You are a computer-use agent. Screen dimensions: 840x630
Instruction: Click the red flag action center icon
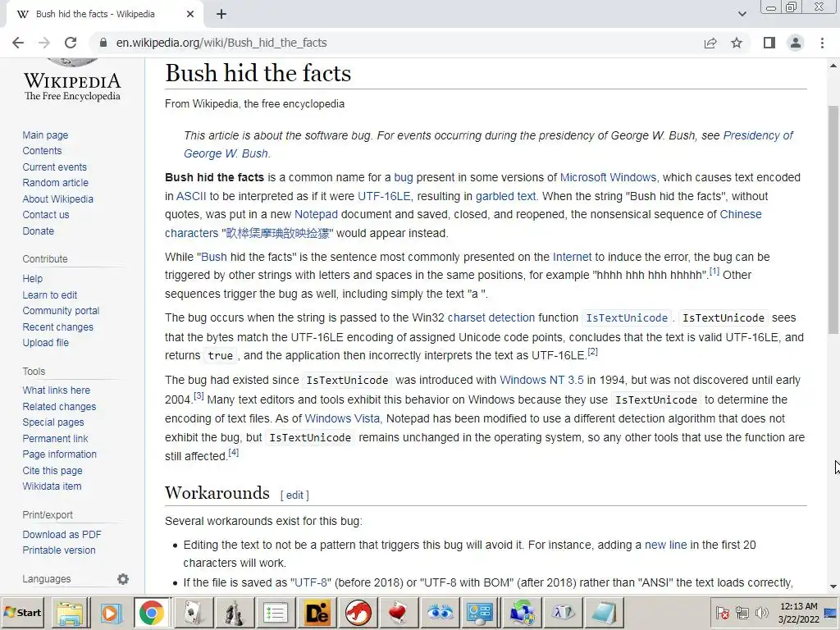coord(723,612)
